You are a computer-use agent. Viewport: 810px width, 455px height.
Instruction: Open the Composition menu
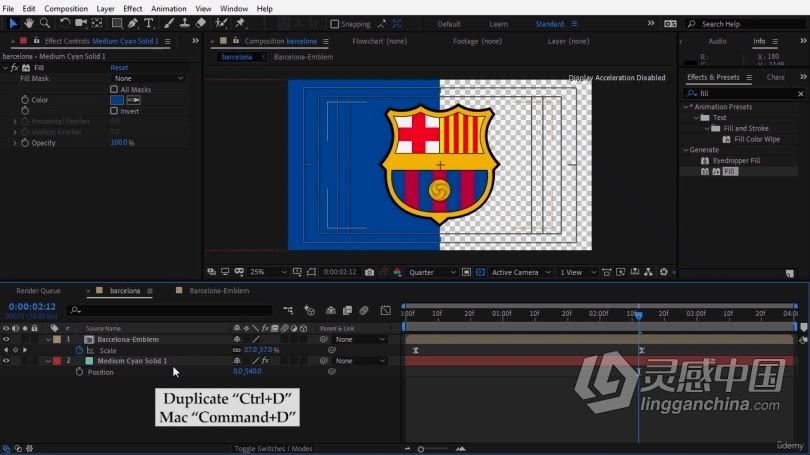(66, 9)
